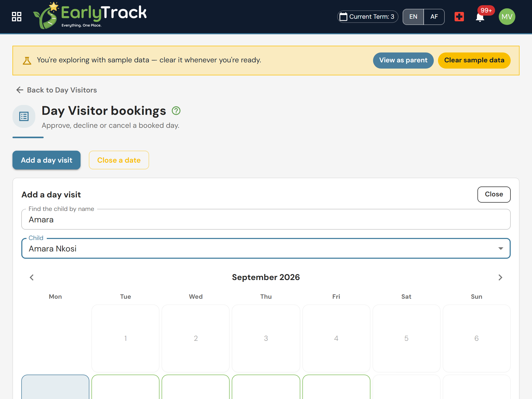The width and height of the screenshot is (532, 399).
Task: Open the Current Term: 3 selector
Action: click(x=368, y=17)
